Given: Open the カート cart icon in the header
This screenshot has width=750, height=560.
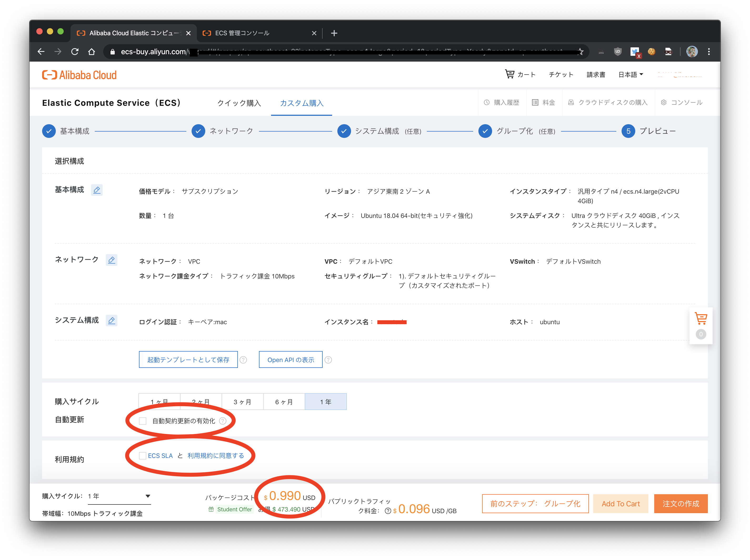Looking at the screenshot, I should 509,74.
